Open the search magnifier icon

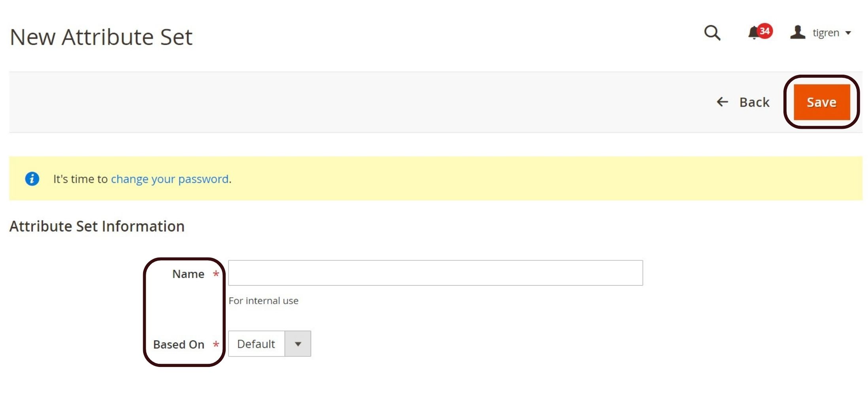tap(712, 33)
